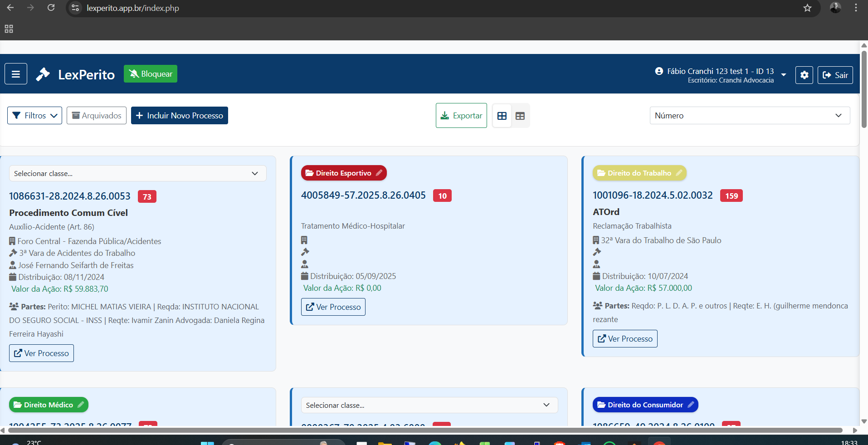Click Incluir Novo Processo
The image size is (868, 445).
pyautogui.click(x=179, y=115)
